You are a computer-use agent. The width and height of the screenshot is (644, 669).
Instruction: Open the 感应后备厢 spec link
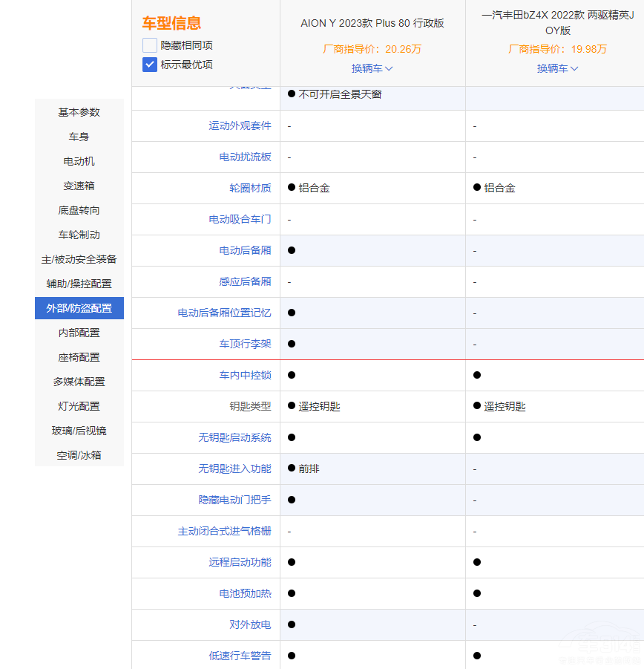tap(246, 281)
